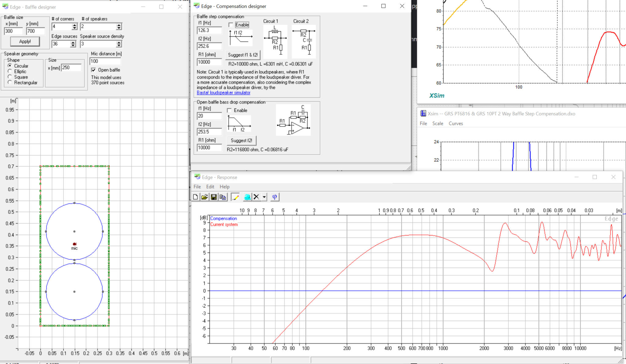
Task: Click the XSim logo text on the graph
Action: 437,96
